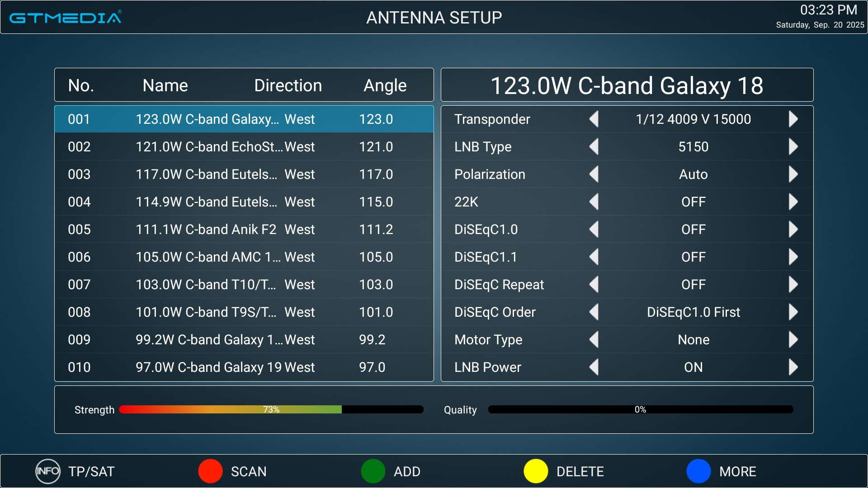Select satellite 003 117.0W C-band Eutelsat
The height and width of the screenshot is (488, 868).
[244, 174]
